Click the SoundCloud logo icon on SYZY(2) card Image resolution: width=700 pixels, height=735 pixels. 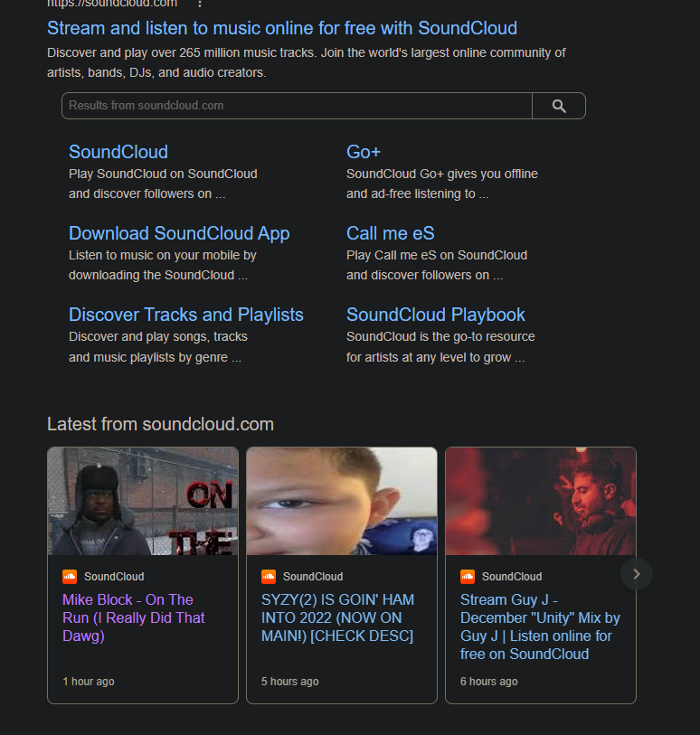269,577
